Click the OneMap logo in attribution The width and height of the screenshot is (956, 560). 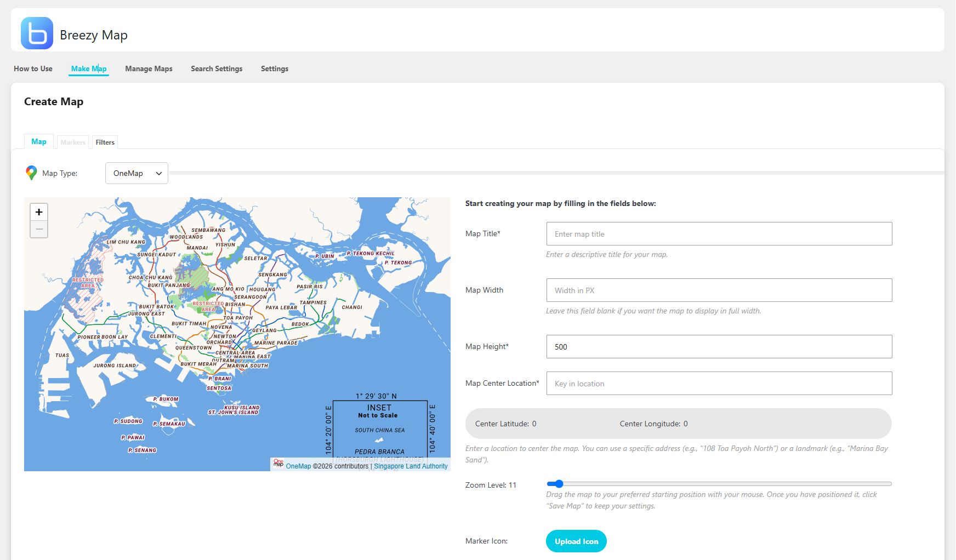point(278,464)
